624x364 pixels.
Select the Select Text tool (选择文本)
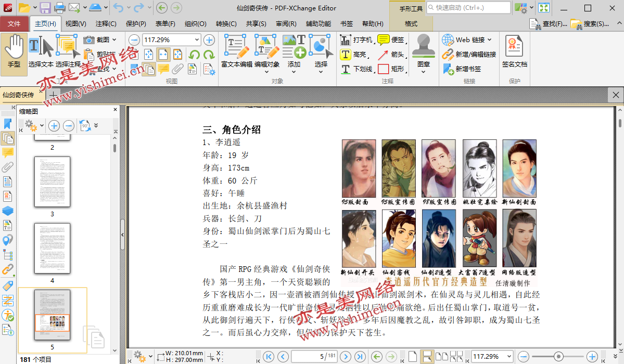point(41,51)
